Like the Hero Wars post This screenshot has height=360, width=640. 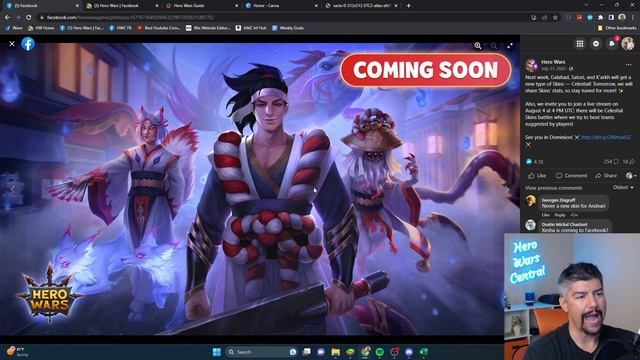(x=537, y=176)
